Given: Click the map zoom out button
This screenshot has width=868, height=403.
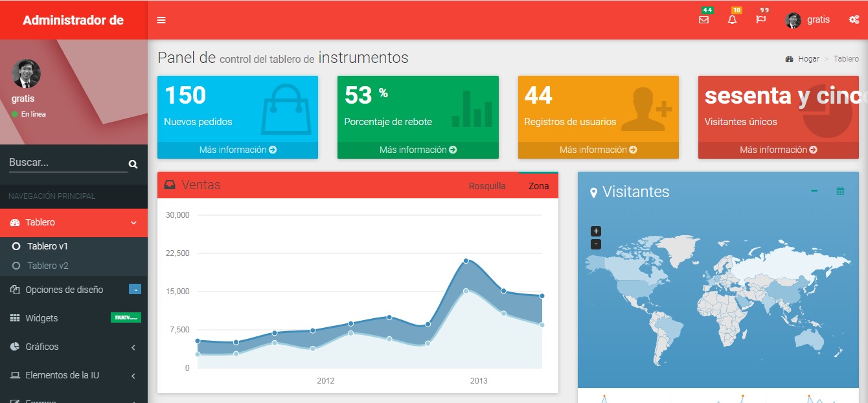Looking at the screenshot, I should pos(596,244).
